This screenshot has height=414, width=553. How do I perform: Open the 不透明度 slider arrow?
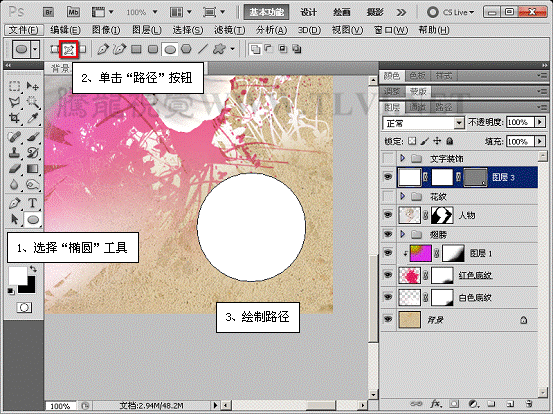[x=540, y=122]
